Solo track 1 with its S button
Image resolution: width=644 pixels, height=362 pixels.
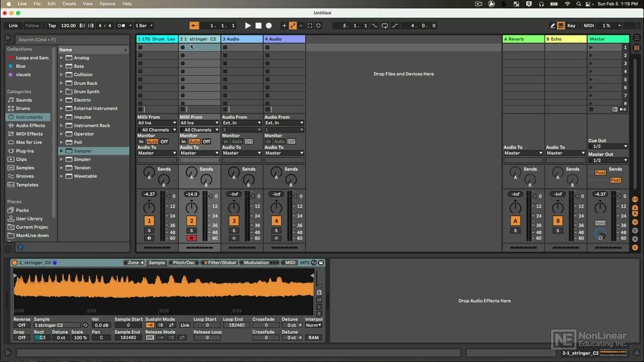(x=149, y=230)
